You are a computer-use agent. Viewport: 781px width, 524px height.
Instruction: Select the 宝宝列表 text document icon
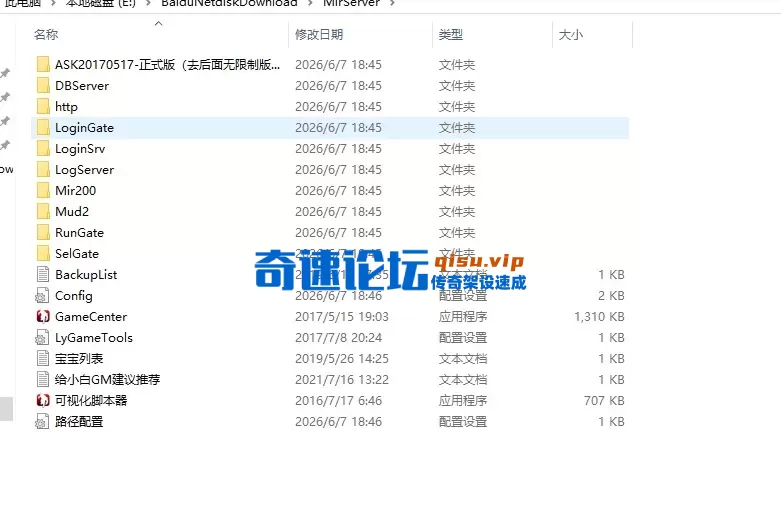pyautogui.click(x=43, y=359)
